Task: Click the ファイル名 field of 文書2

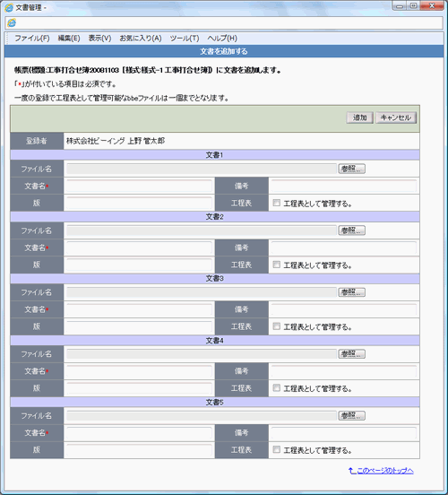Action: point(202,230)
